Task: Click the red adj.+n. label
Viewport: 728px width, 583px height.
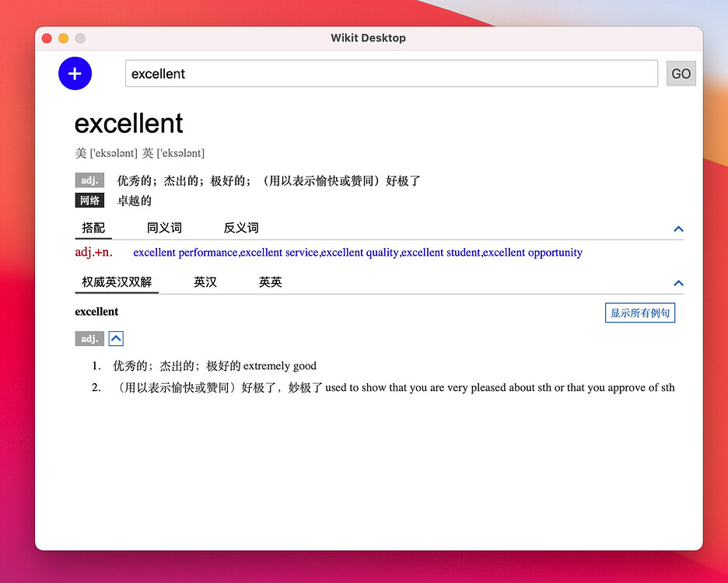Action: (x=93, y=252)
